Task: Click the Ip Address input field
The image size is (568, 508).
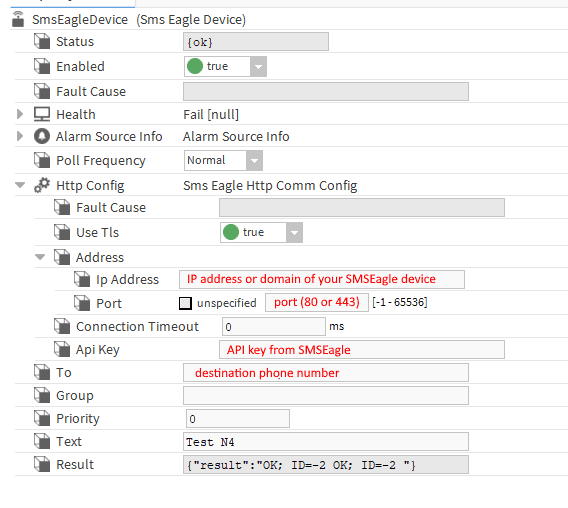Action: 322,279
